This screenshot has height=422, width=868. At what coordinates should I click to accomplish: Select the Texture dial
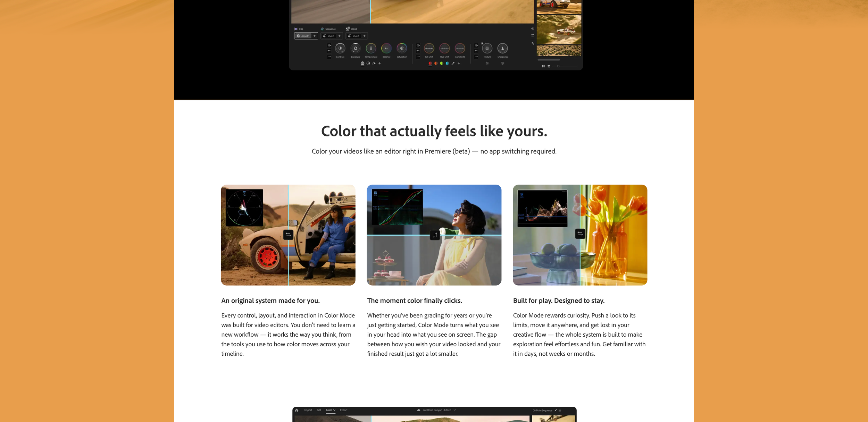pos(487,48)
